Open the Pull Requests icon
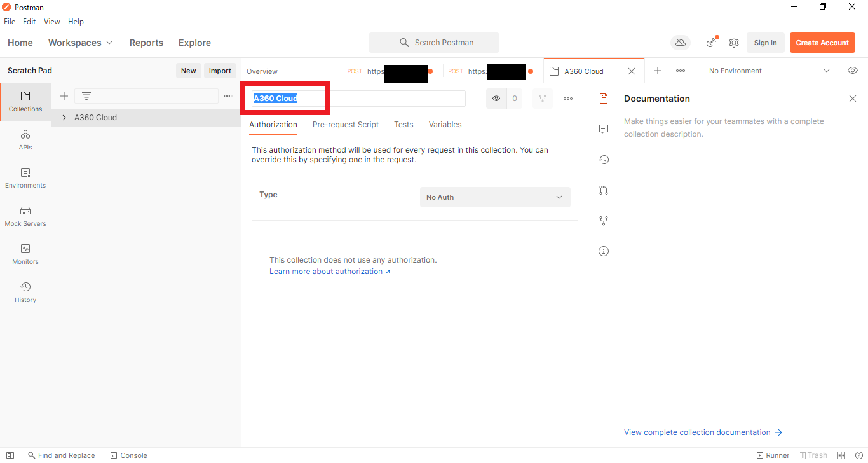This screenshot has width=868, height=463. point(604,190)
